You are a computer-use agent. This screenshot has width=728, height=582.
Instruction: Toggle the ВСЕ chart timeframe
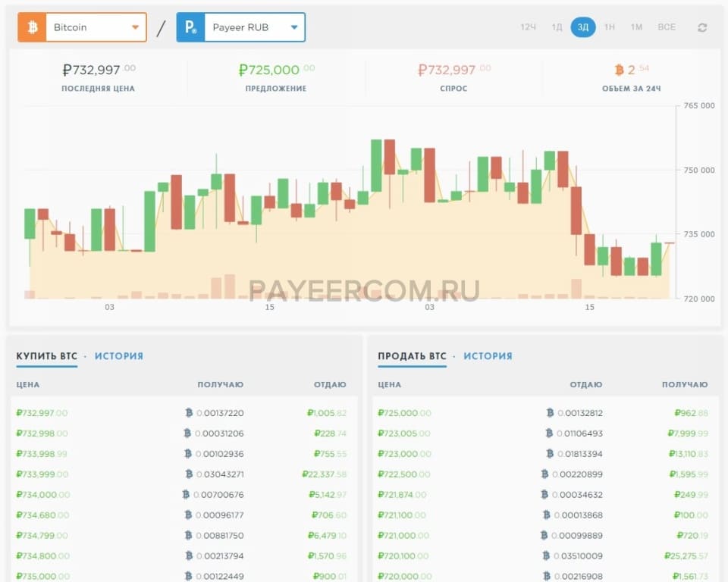tap(666, 27)
